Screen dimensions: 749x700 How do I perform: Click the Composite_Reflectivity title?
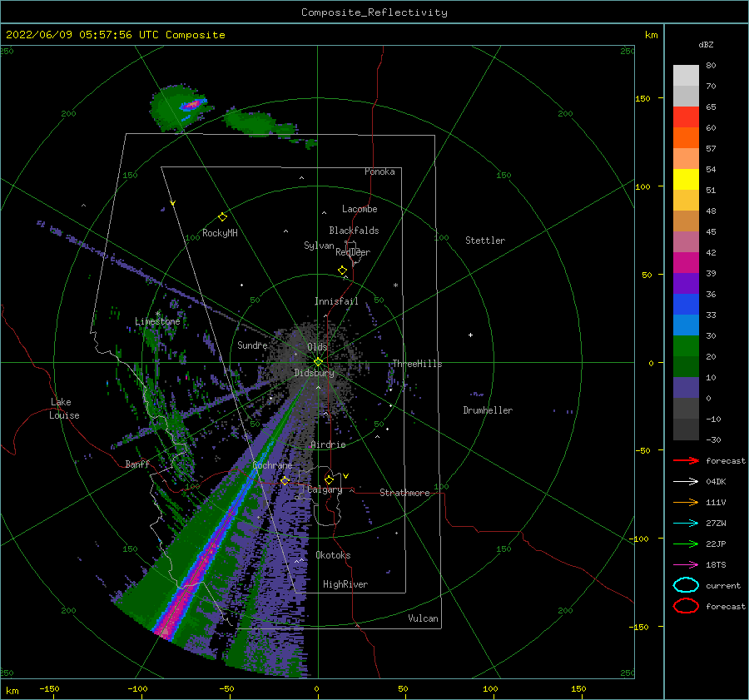(374, 12)
